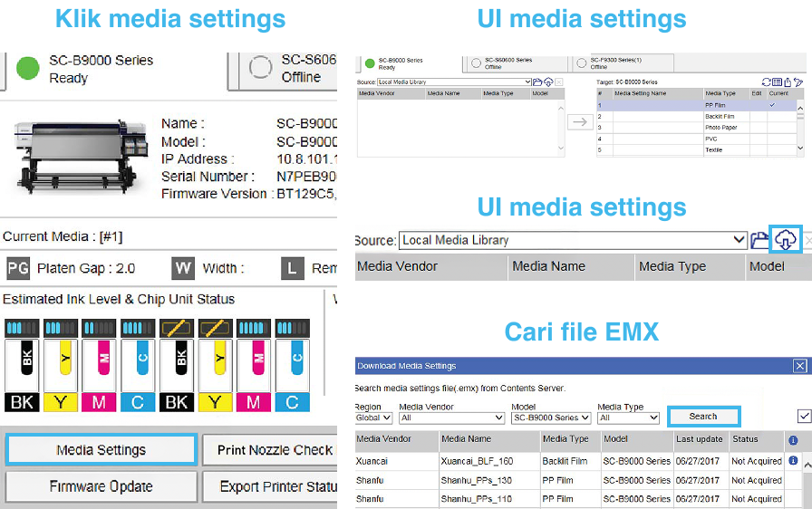Select large SC-S606 Offline tab
This screenshot has height=509, width=812.
287,70
